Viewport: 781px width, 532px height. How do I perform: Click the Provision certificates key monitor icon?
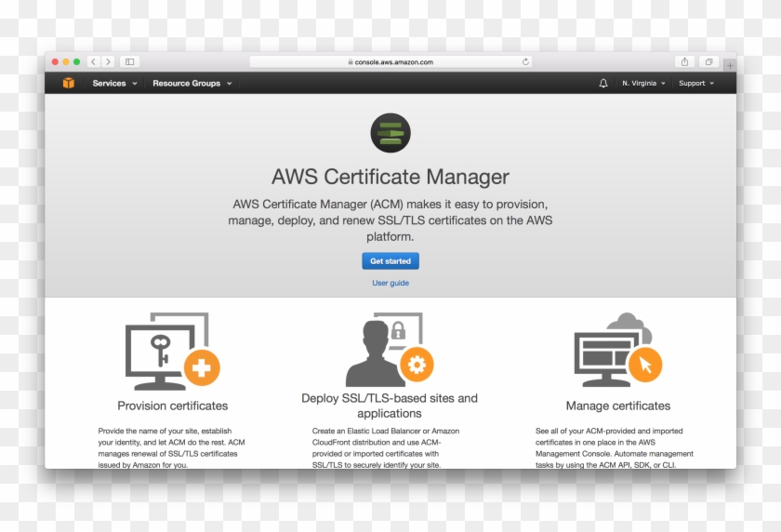[x=172, y=352]
